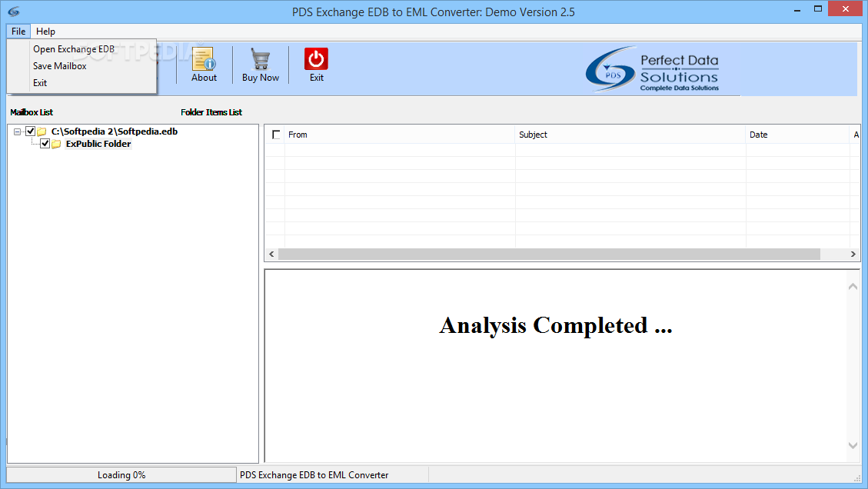
Task: Open the About toolbar icon
Action: point(204,58)
